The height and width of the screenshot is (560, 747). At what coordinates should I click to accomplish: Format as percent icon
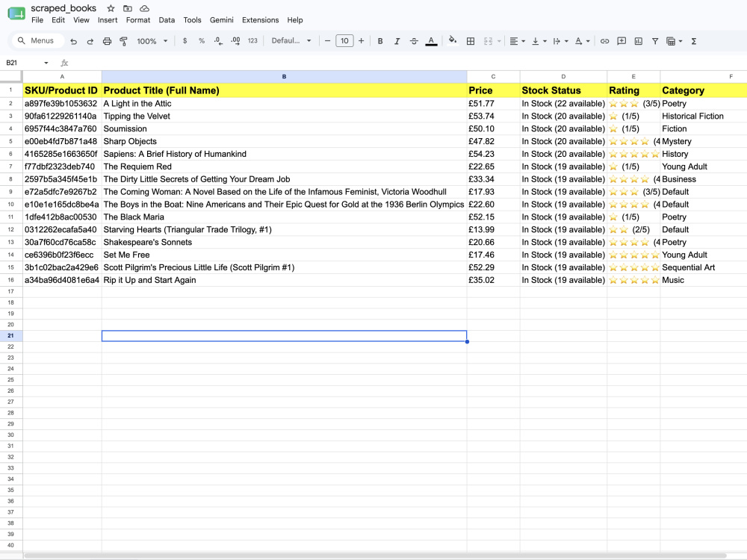pyautogui.click(x=202, y=41)
